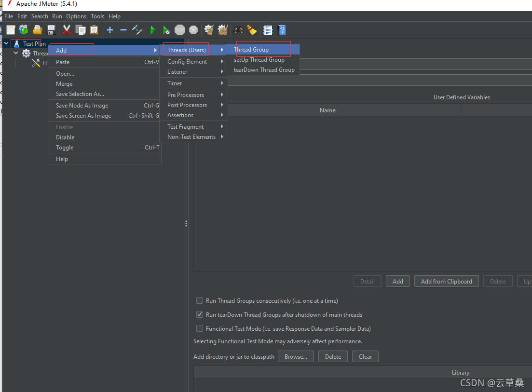Click the Open file folder icon
This screenshot has height=392, width=532.
pyautogui.click(x=37, y=30)
